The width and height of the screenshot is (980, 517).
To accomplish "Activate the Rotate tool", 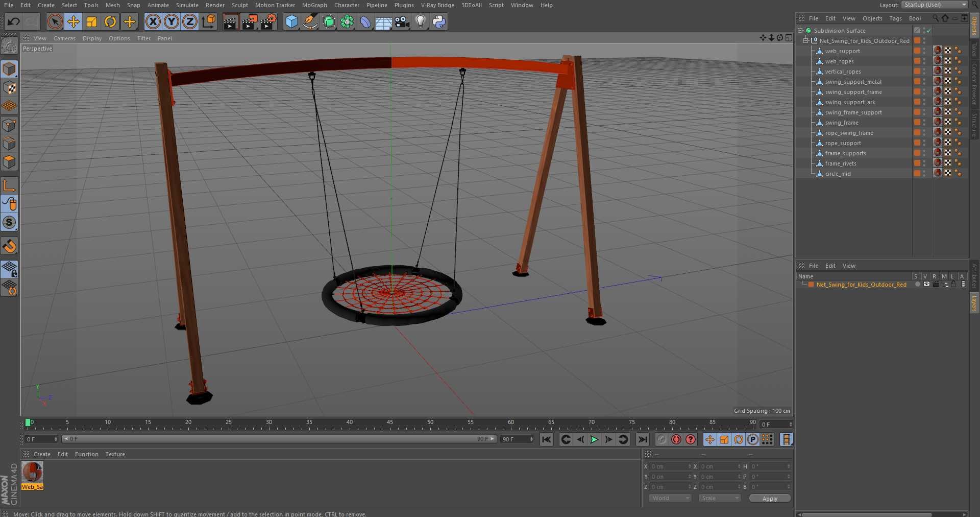I will pyautogui.click(x=110, y=21).
